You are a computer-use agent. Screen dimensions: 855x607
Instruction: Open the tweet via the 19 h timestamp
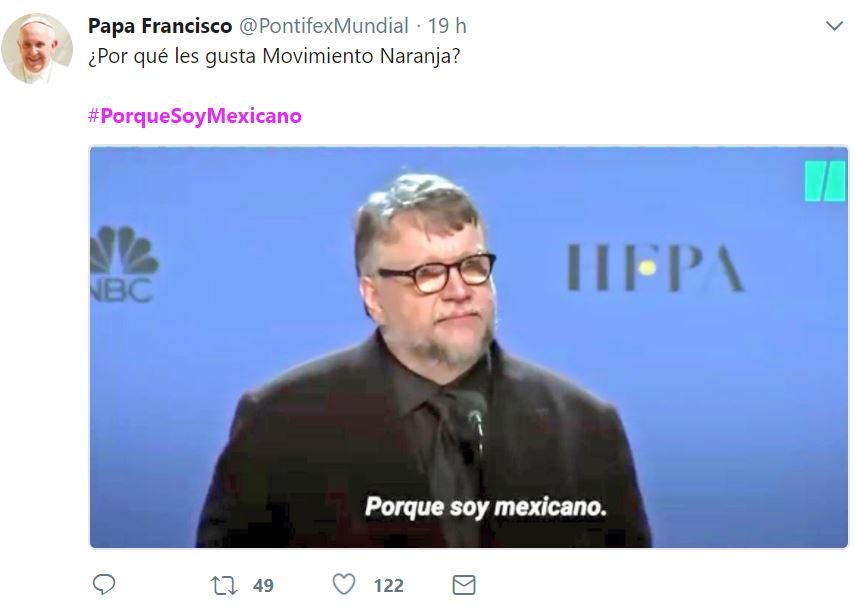point(447,26)
